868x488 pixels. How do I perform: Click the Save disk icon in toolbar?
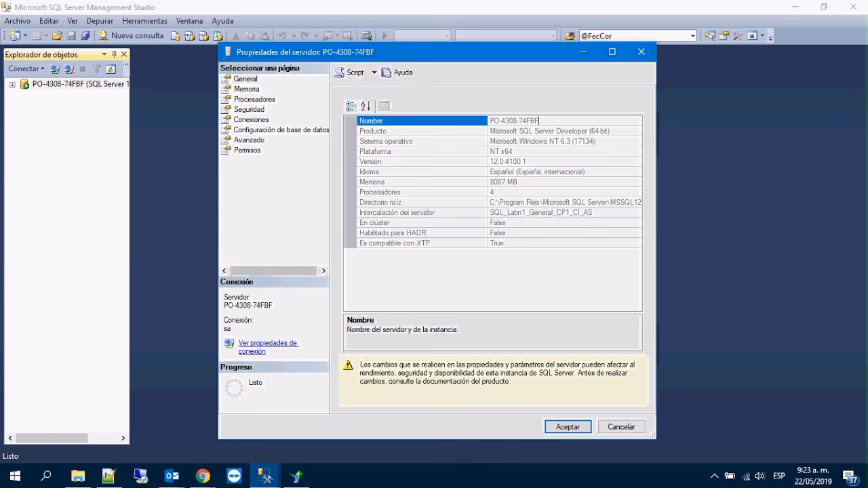(72, 36)
